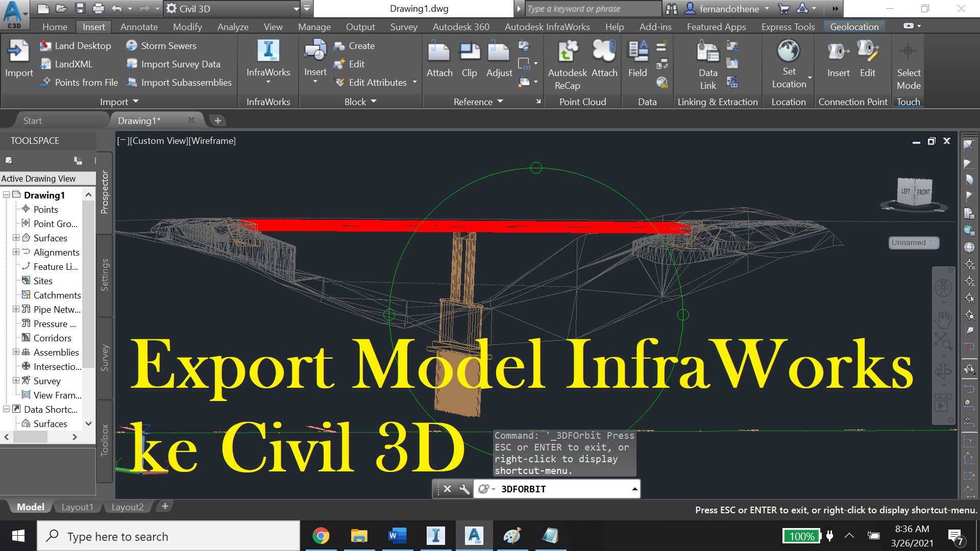
Task: Click the ViewCube in viewport
Action: pos(915,193)
